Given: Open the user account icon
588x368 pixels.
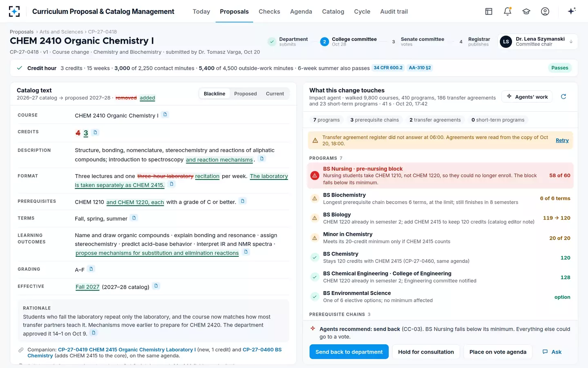Looking at the screenshot, I should 545,11.
